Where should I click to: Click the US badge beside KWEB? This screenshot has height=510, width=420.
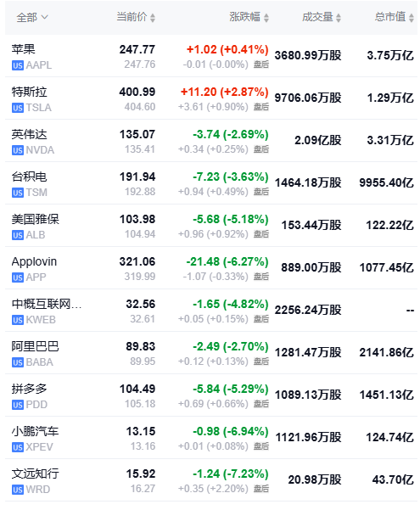pos(18,320)
